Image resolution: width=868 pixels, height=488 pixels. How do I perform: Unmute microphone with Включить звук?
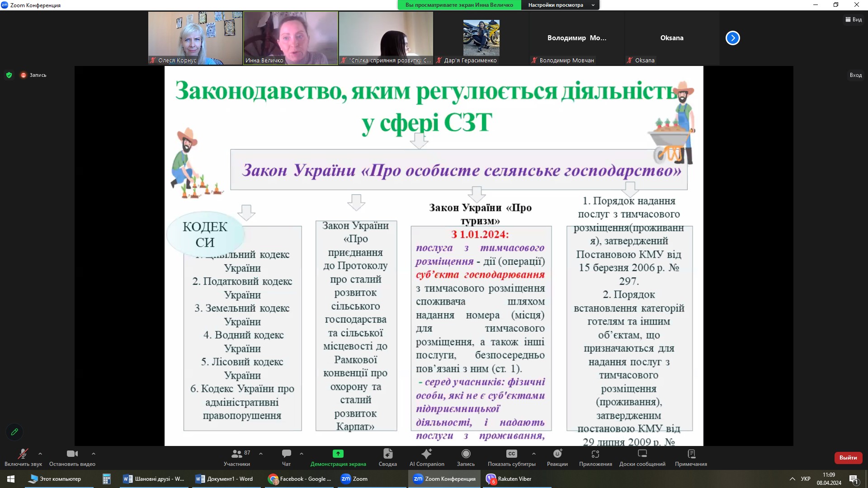coord(23,454)
